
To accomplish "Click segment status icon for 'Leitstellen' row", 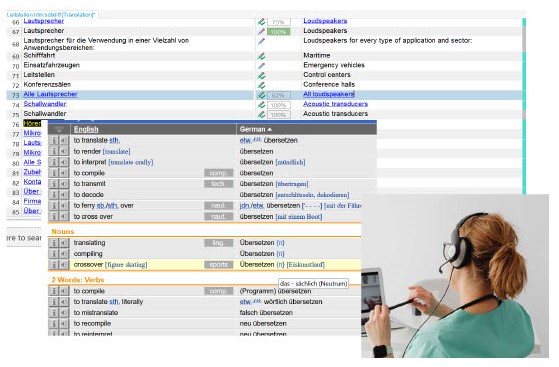I will click(262, 75).
